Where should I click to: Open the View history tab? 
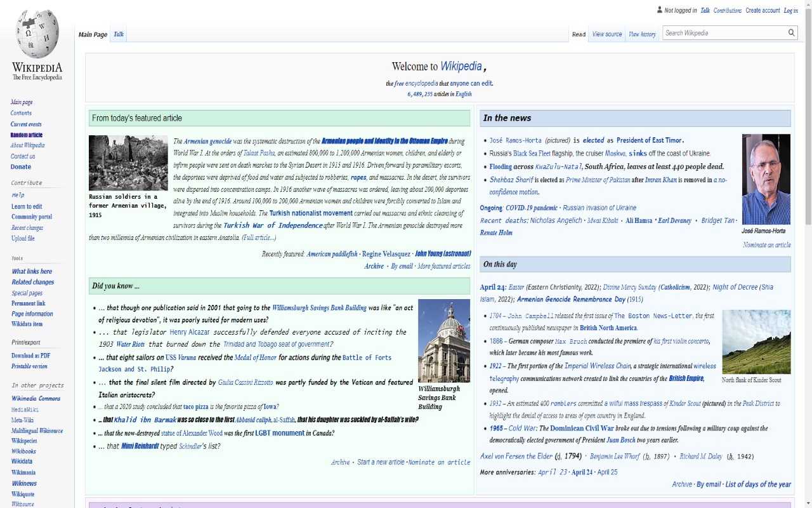coord(642,34)
